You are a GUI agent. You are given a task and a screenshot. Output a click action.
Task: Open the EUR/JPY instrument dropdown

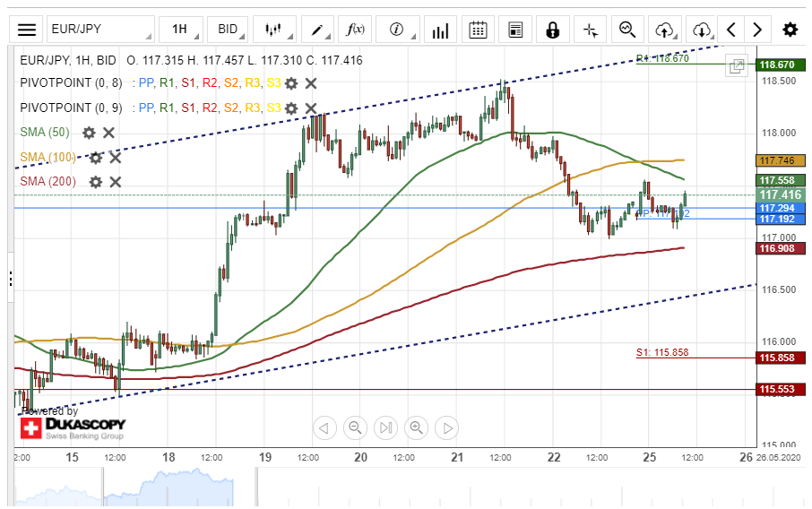point(99,30)
